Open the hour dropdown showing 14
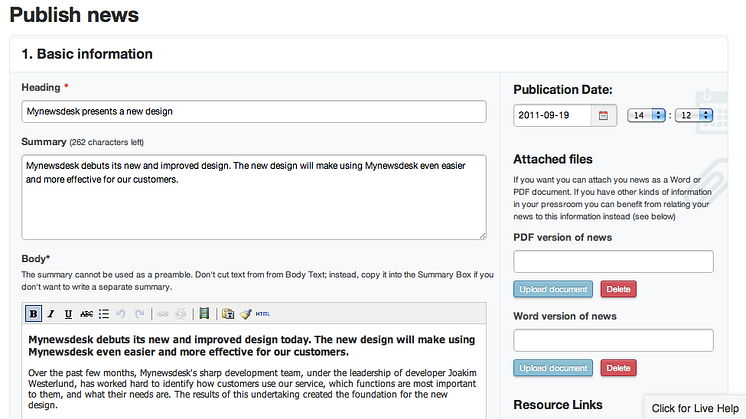The image size is (746, 419). 646,115
